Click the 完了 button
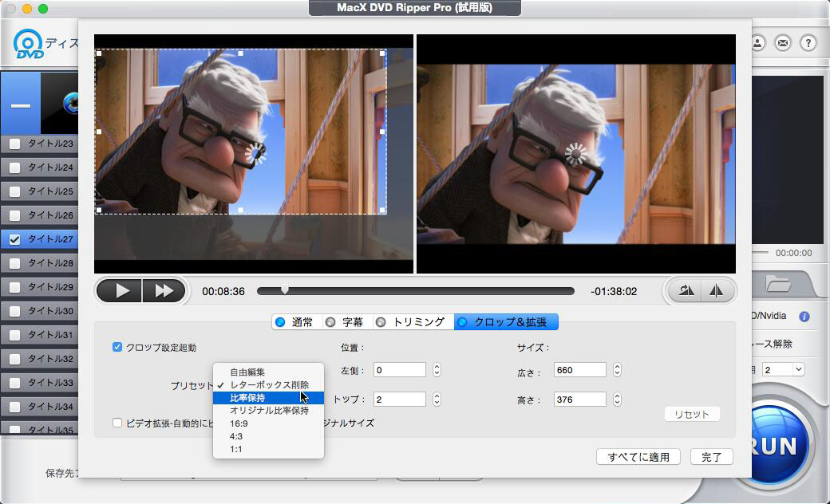The image size is (830, 504). pos(711,457)
